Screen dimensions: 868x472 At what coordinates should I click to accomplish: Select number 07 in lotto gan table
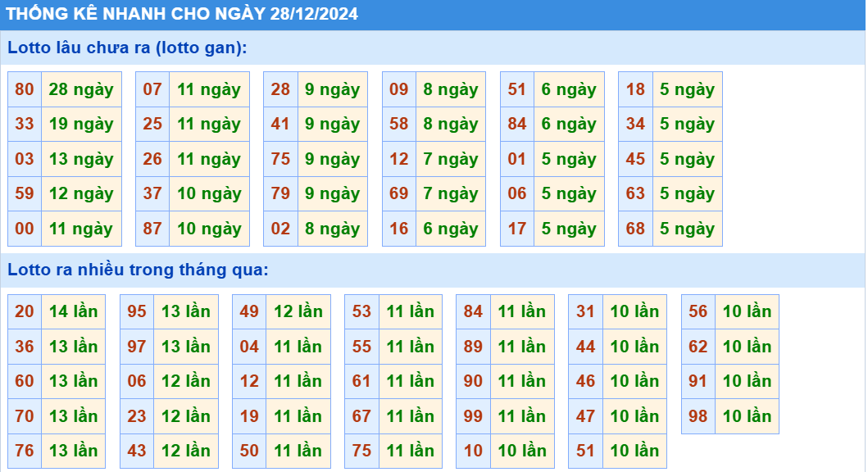click(152, 89)
